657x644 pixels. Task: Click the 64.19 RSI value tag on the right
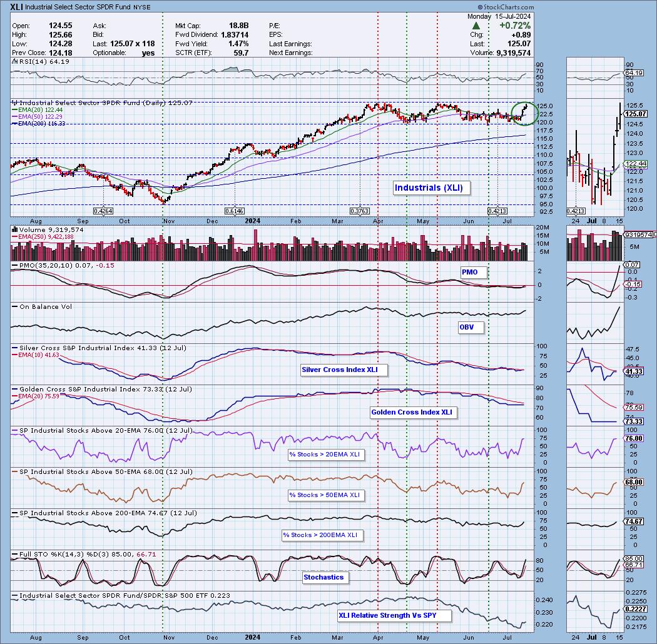[634, 73]
